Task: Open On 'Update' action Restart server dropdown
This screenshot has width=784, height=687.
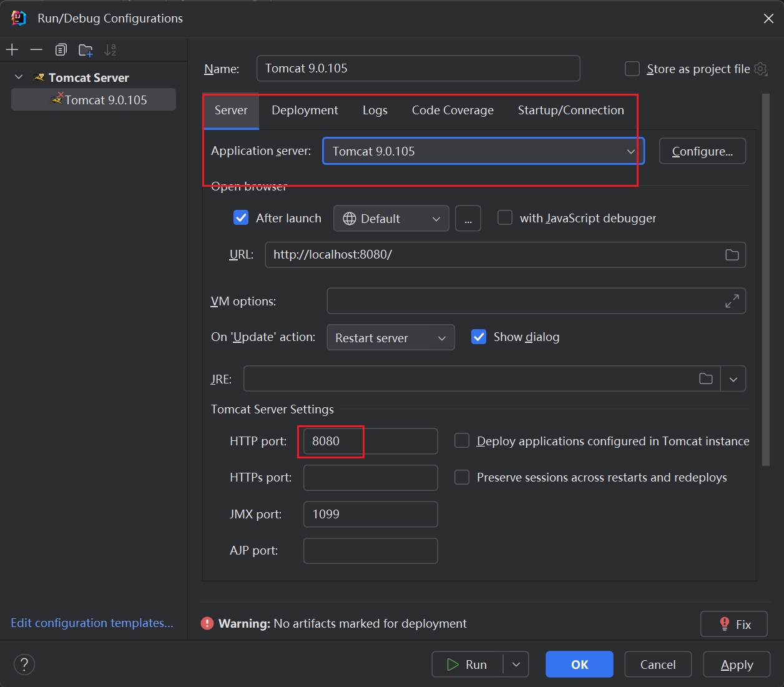Action: coord(391,337)
